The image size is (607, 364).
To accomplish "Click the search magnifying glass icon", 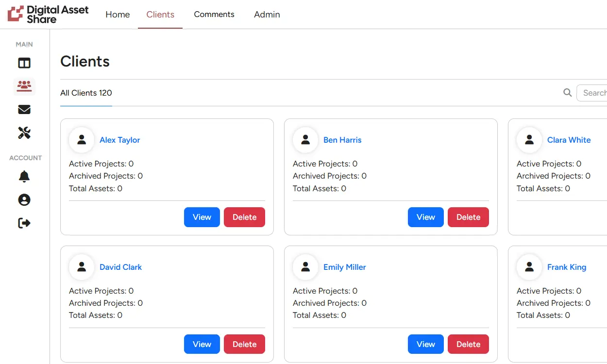I will click(x=567, y=93).
